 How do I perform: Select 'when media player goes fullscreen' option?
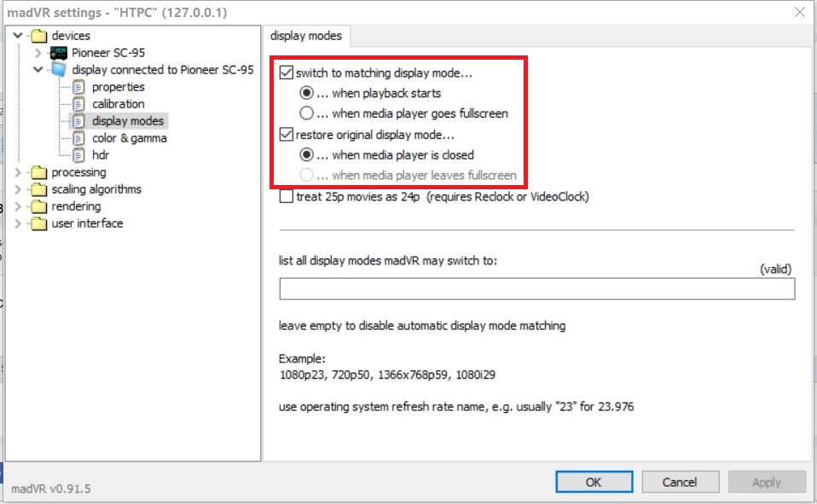tap(306, 113)
